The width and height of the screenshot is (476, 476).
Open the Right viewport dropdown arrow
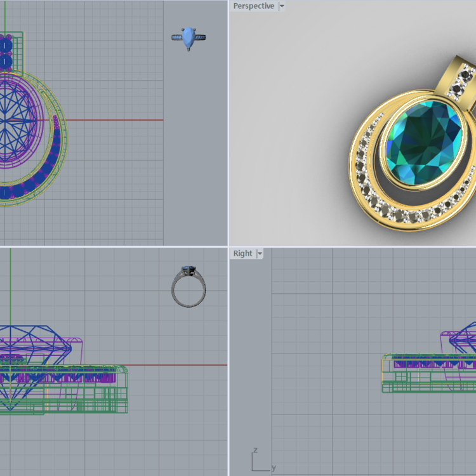(260, 253)
